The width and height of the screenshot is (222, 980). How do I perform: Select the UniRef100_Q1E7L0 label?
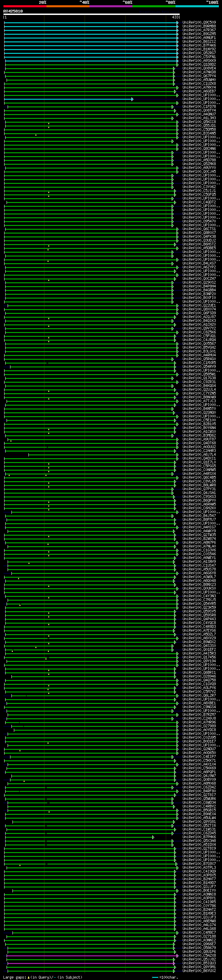(x=199, y=462)
